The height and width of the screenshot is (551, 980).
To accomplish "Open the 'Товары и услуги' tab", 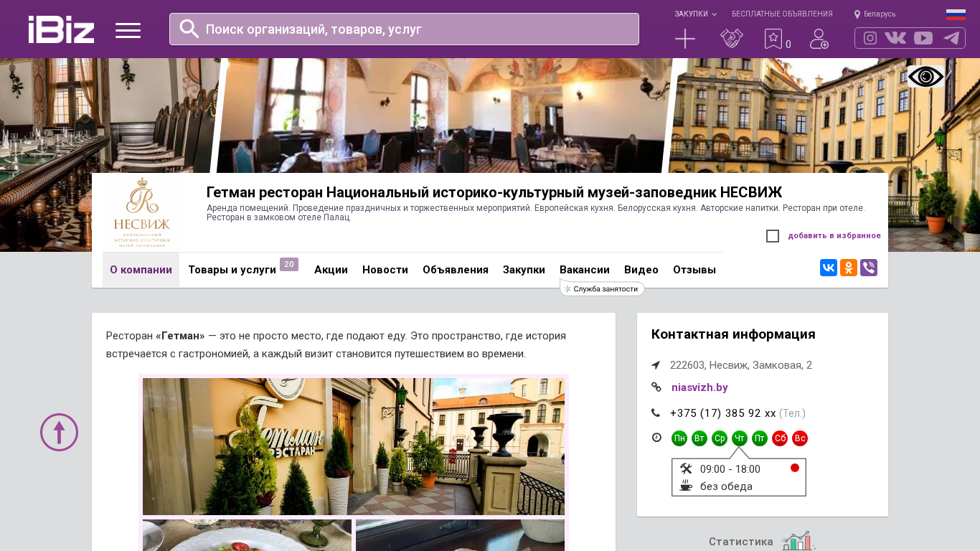I will [232, 270].
